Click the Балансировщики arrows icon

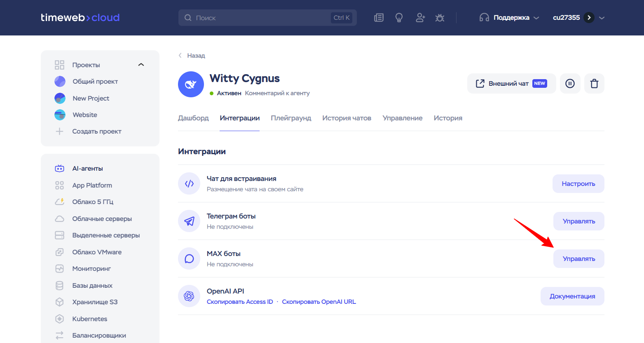click(x=59, y=336)
